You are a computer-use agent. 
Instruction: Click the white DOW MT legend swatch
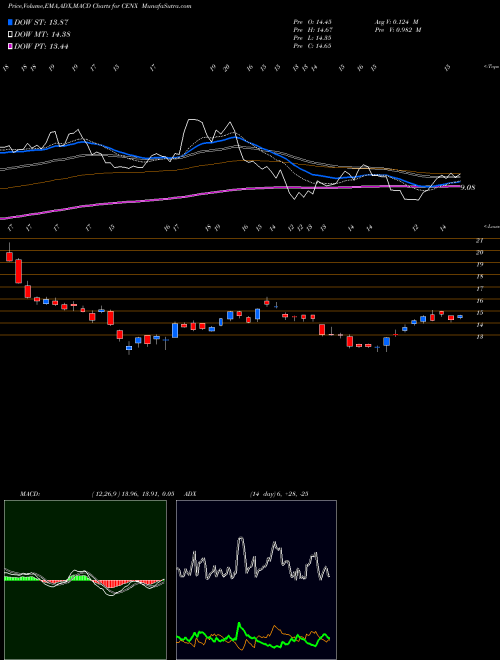pos(10,35)
